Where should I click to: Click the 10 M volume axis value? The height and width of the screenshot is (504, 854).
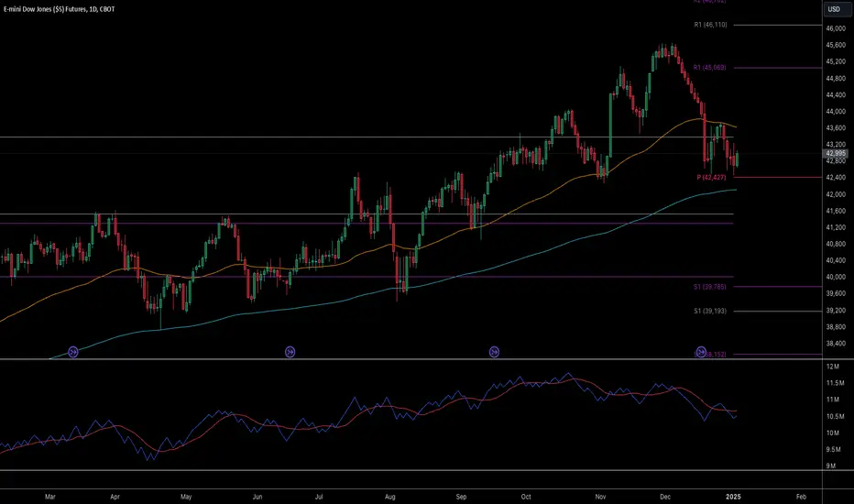(x=833, y=433)
